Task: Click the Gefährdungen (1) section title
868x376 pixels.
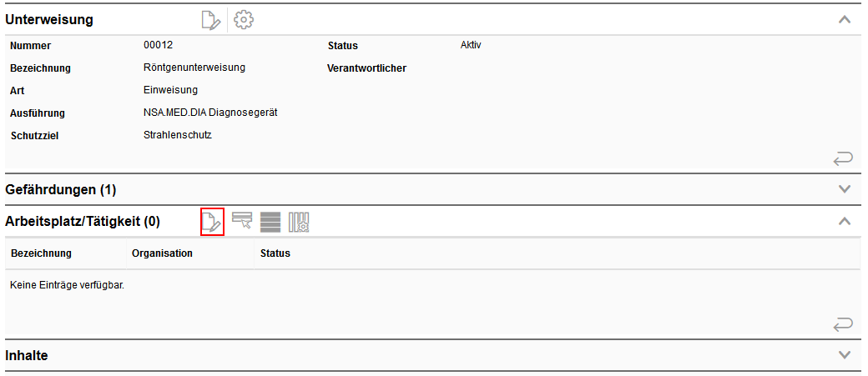Action: pos(61,190)
